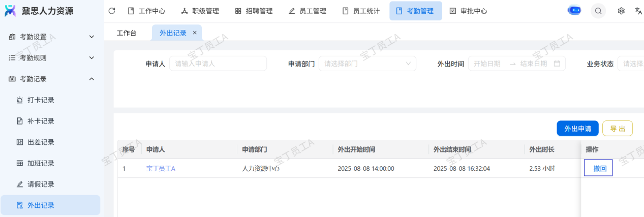Close the 外出记录 tab

(195, 33)
